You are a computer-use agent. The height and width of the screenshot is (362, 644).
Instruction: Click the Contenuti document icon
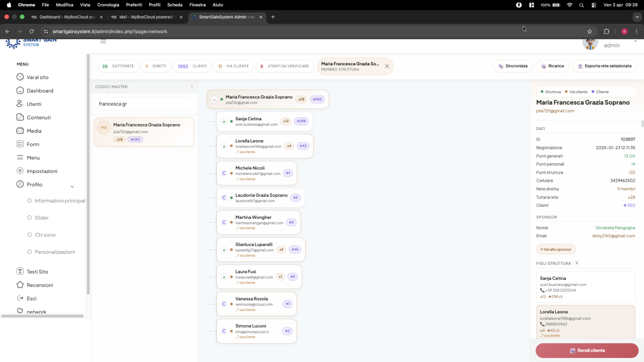coord(20,117)
